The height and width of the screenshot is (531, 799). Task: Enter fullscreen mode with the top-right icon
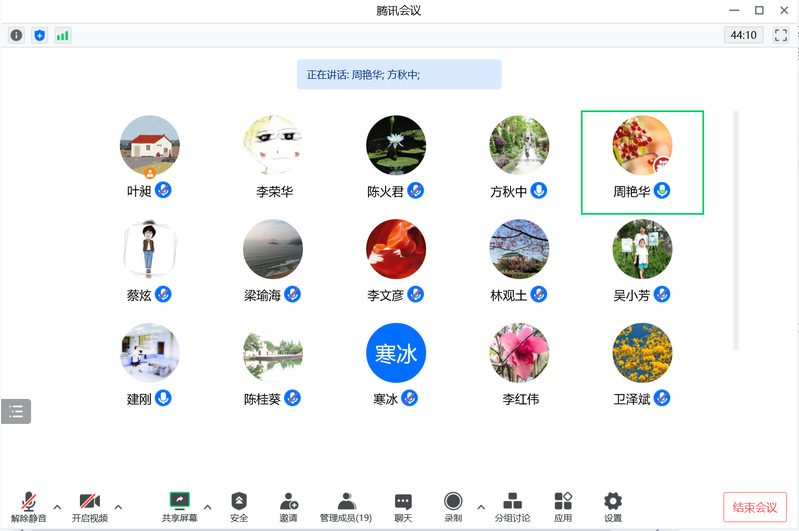click(x=780, y=35)
